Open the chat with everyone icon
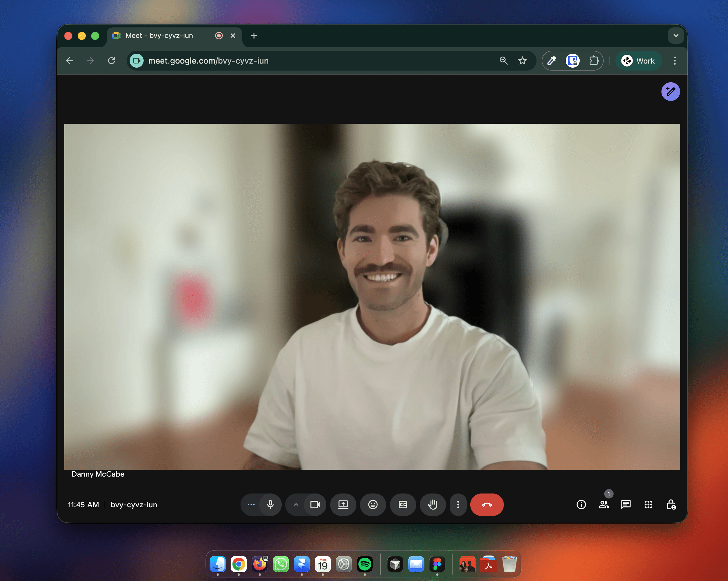 (626, 504)
